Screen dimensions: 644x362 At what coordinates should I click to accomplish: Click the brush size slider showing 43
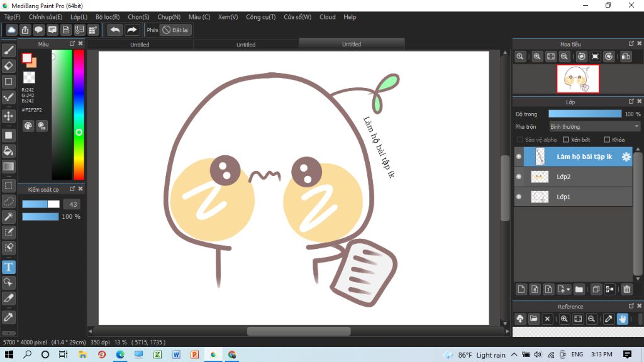(41, 204)
